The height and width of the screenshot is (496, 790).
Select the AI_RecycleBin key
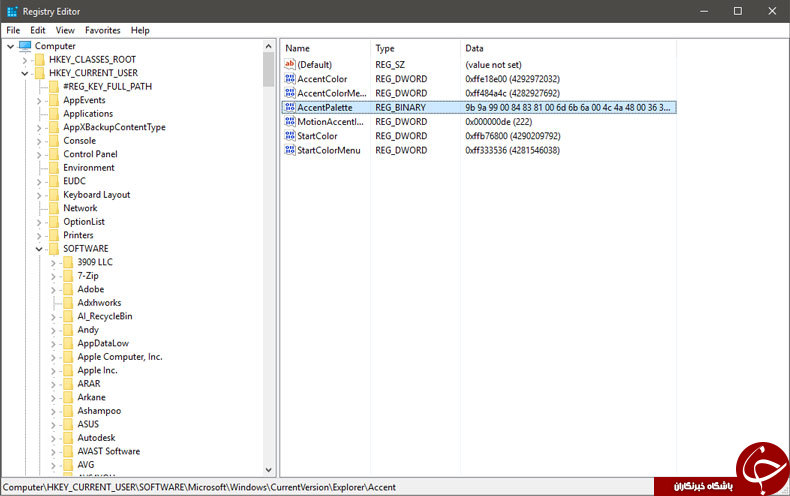105,317
